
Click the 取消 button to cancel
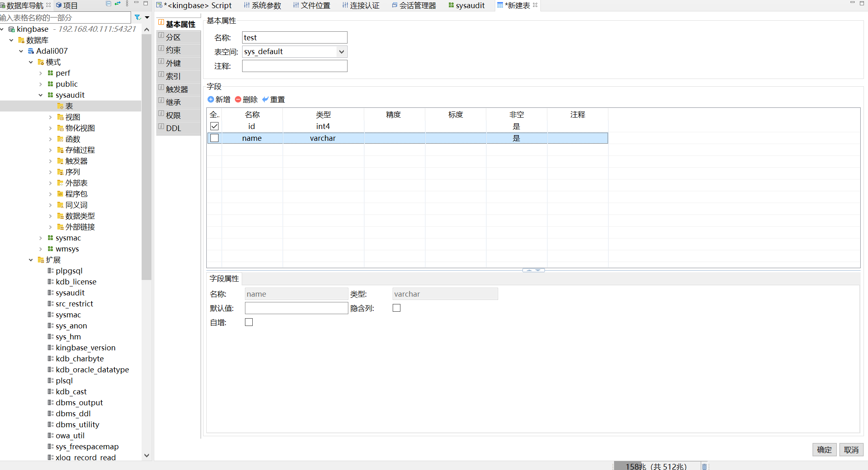pyautogui.click(x=851, y=450)
